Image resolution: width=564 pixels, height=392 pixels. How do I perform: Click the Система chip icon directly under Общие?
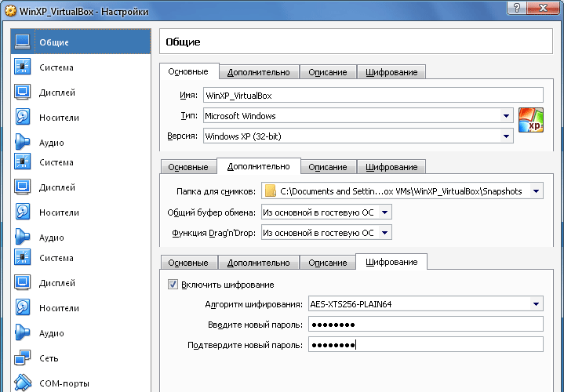(22, 67)
